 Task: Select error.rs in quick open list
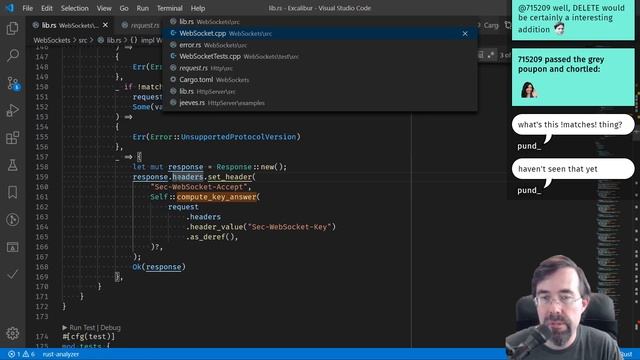point(320,45)
